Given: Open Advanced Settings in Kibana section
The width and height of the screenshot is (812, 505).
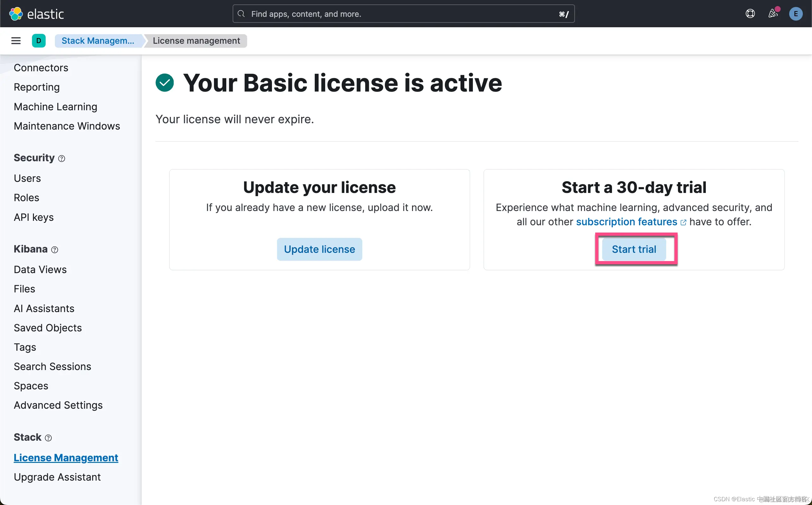Looking at the screenshot, I should (x=58, y=405).
